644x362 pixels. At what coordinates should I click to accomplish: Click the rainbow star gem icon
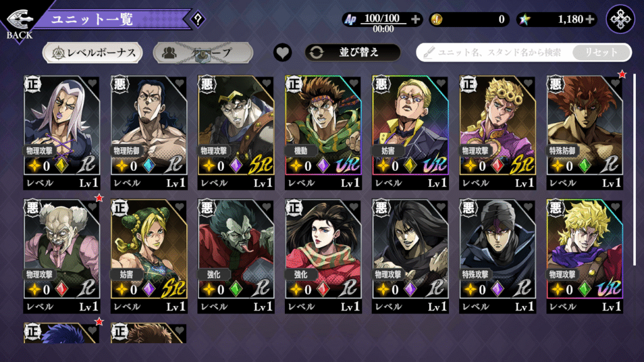click(524, 19)
